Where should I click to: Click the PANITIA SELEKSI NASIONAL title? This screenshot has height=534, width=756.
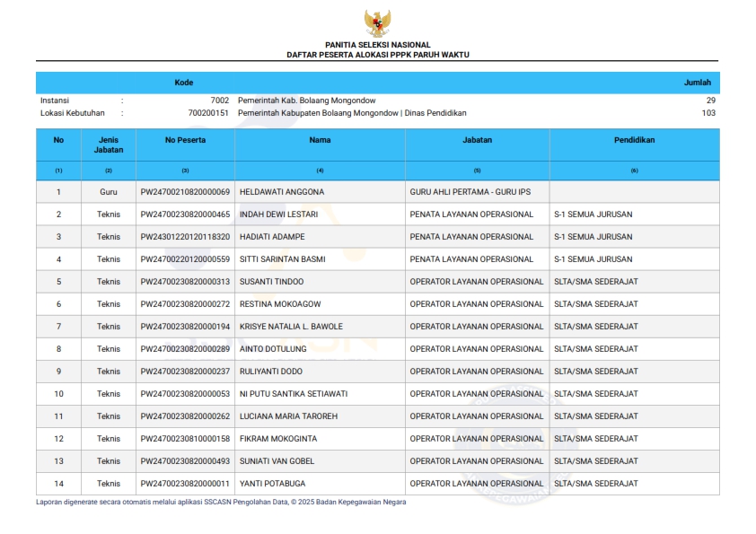(377, 45)
